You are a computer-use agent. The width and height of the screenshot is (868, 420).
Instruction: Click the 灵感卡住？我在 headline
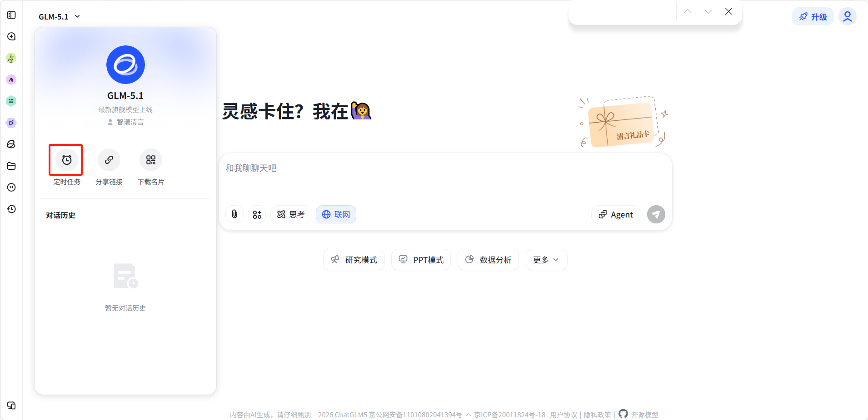pos(297,111)
